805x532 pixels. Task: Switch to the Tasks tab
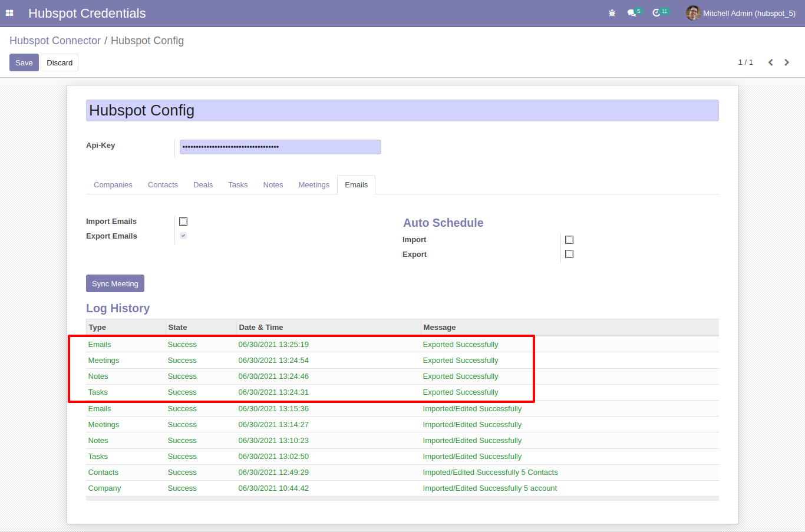pos(238,185)
